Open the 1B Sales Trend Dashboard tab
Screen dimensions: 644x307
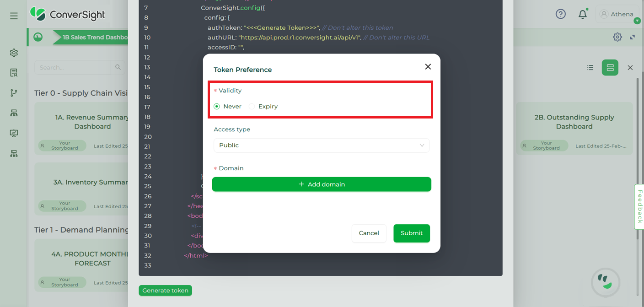coord(91,37)
